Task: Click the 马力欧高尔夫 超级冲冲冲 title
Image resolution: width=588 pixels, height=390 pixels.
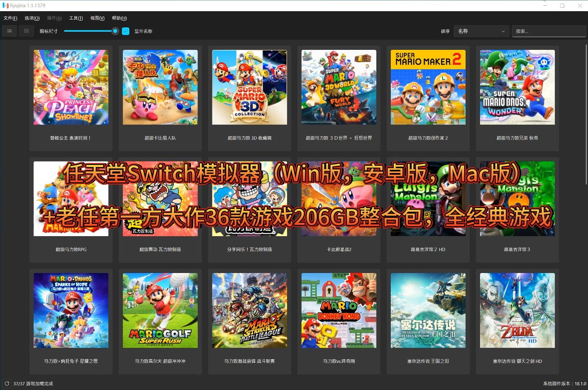Action: point(160,361)
